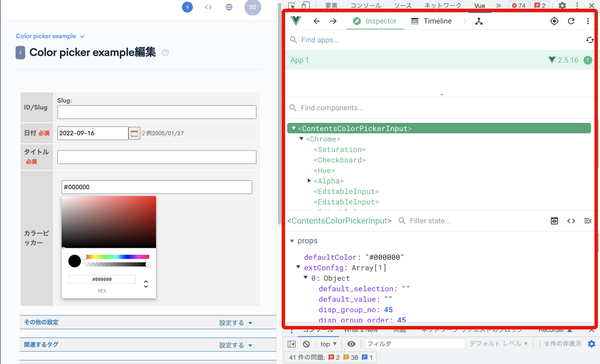Expand the Alpha component node
The height and width of the screenshot is (364, 600).
309,181
